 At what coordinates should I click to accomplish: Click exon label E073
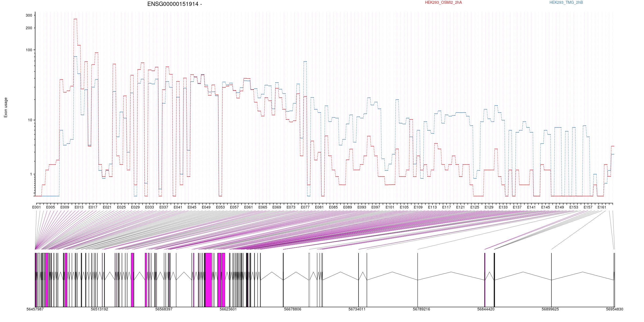(291, 207)
